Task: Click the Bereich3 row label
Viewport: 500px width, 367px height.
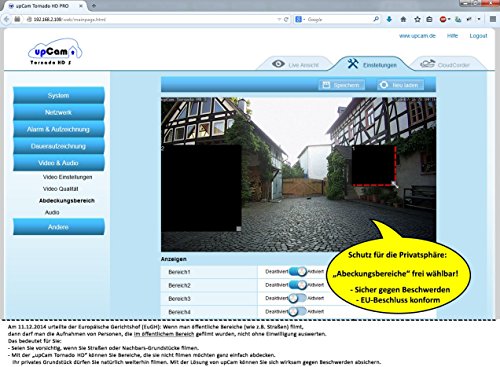Action: (x=179, y=299)
